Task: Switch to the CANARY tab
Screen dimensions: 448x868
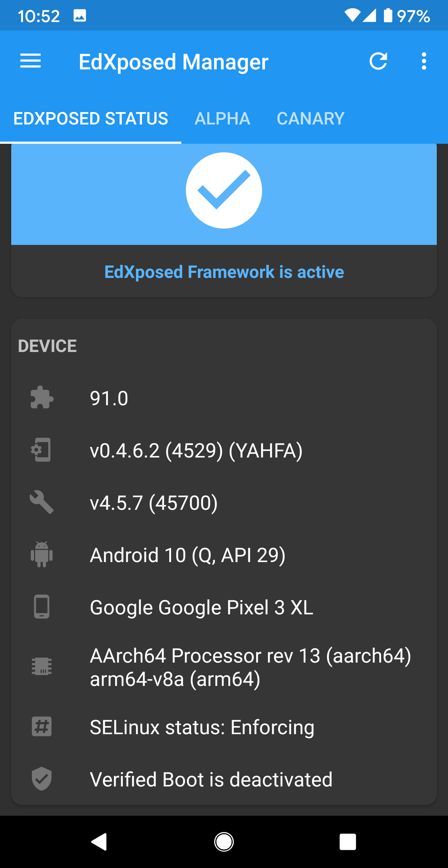Action: [310, 119]
